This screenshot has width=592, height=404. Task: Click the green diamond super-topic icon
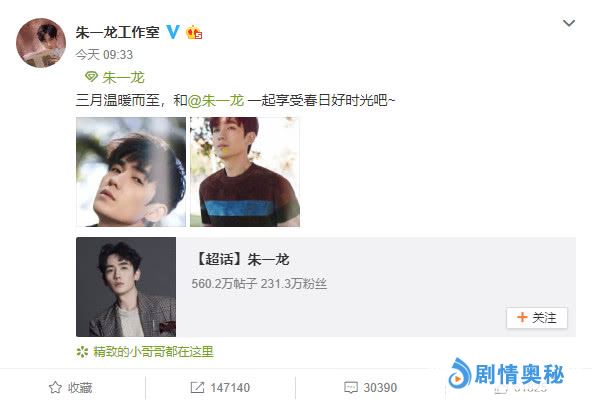pos(91,77)
